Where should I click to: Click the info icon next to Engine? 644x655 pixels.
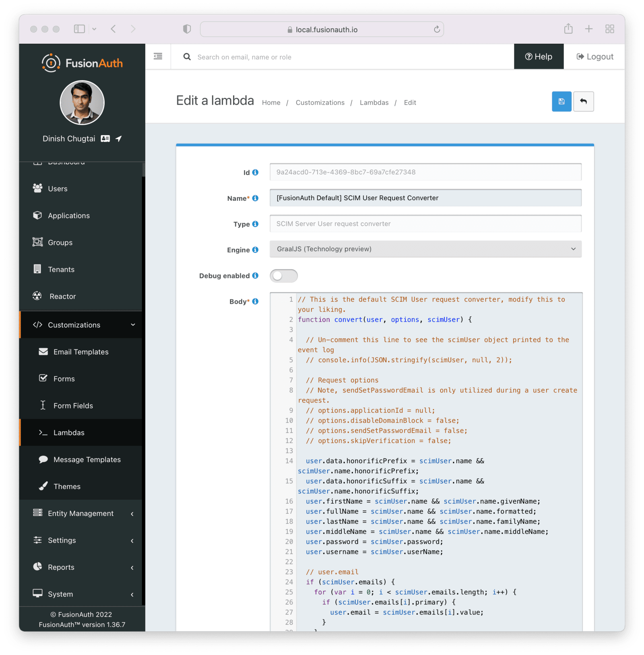tap(255, 250)
